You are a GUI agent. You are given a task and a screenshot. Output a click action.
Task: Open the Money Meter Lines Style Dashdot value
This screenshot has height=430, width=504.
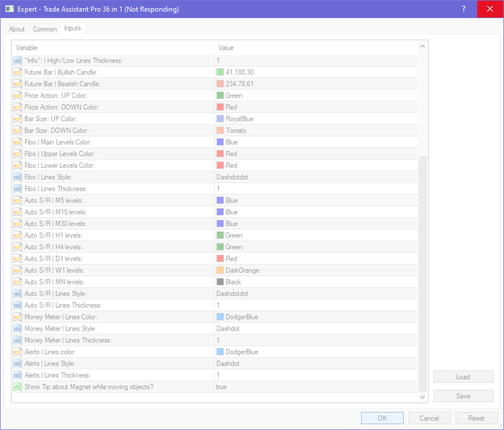pos(316,329)
